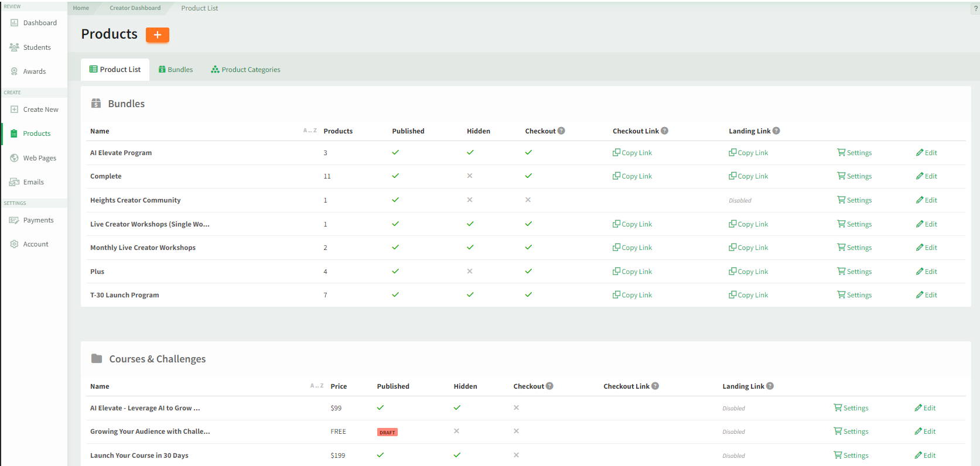Copy checkout link for Monthly Live Creator Workshops

click(632, 248)
